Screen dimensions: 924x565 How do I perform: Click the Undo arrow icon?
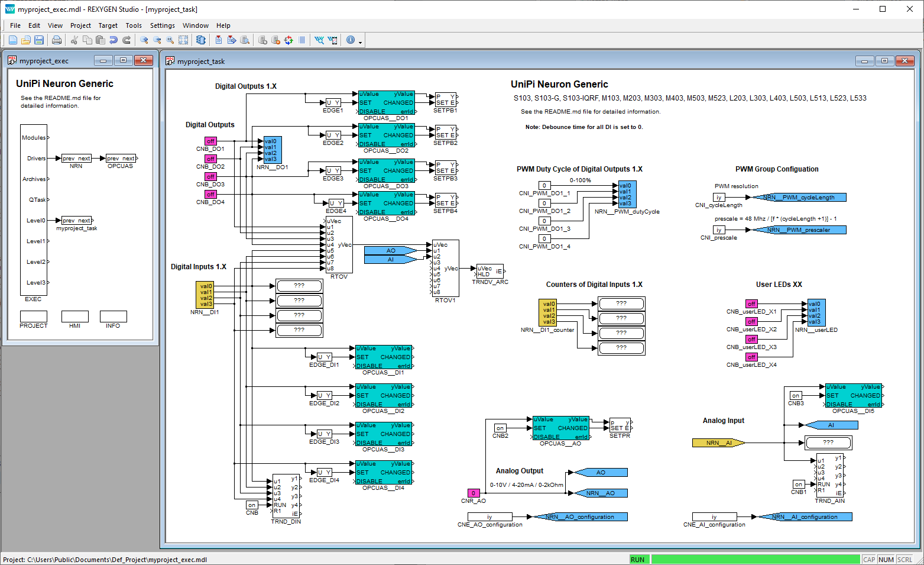113,40
